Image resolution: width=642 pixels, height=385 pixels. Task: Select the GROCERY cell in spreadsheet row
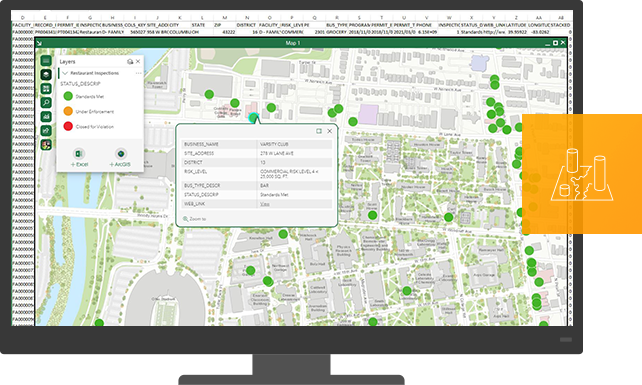(x=337, y=32)
